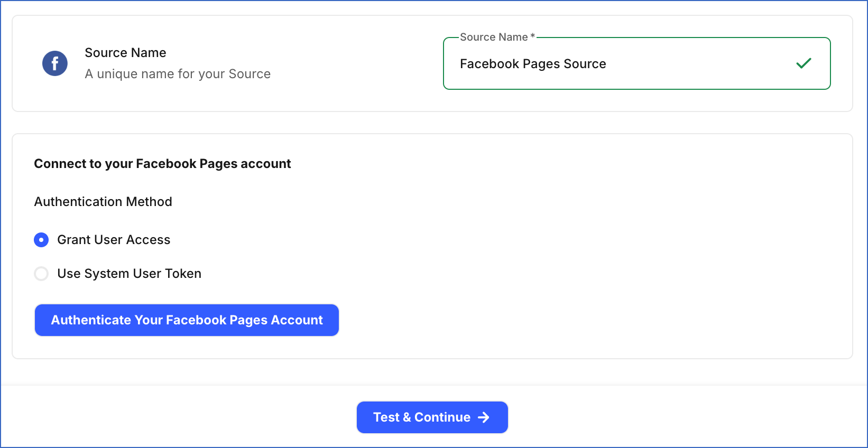Select Grant User Access radio button
868x448 pixels.
41,240
